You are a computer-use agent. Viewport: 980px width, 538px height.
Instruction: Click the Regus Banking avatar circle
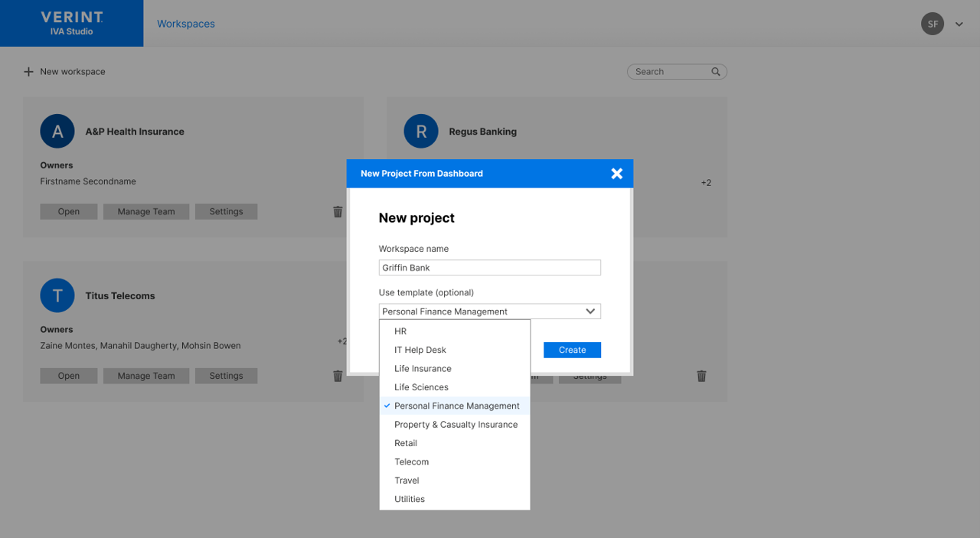421,132
